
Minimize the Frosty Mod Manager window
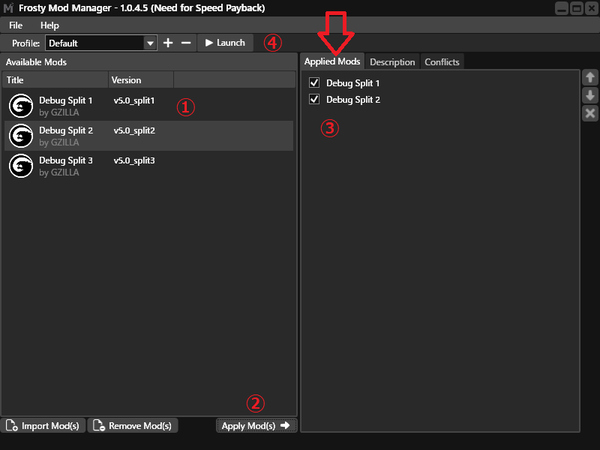click(x=561, y=8)
